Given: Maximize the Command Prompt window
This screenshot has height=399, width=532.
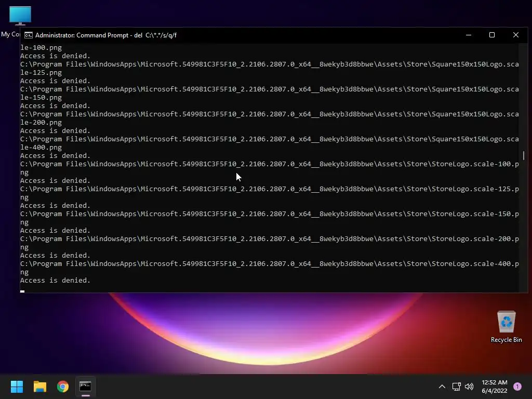Looking at the screenshot, I should (x=492, y=35).
